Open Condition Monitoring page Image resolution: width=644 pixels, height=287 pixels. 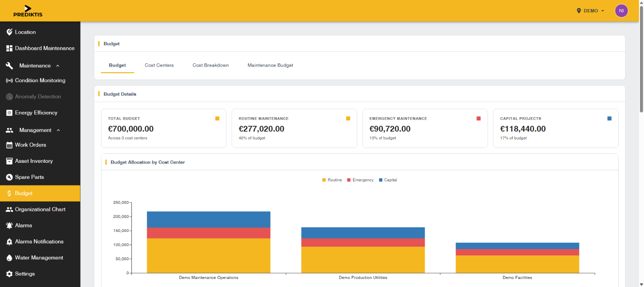tap(40, 81)
